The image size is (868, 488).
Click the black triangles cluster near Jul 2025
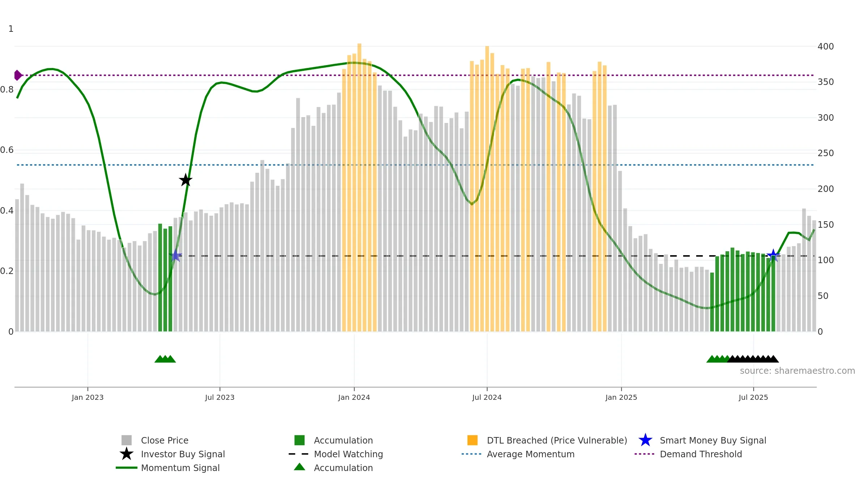pyautogui.click(x=753, y=359)
